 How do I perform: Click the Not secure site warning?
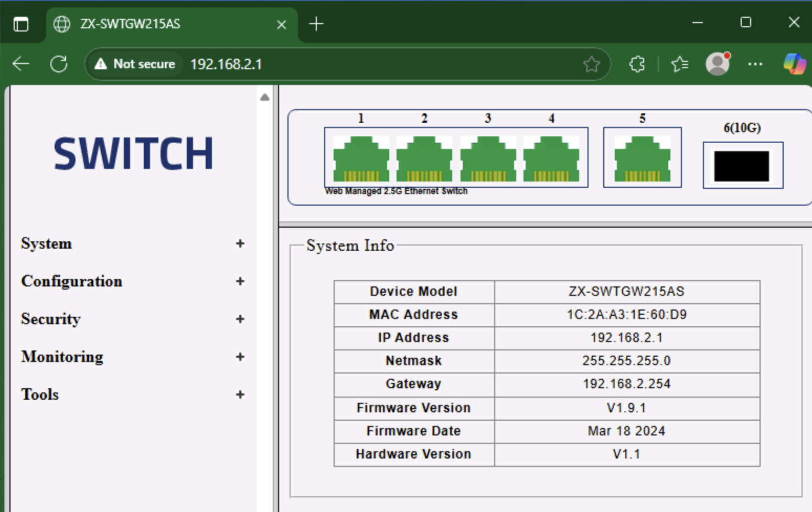[135, 64]
